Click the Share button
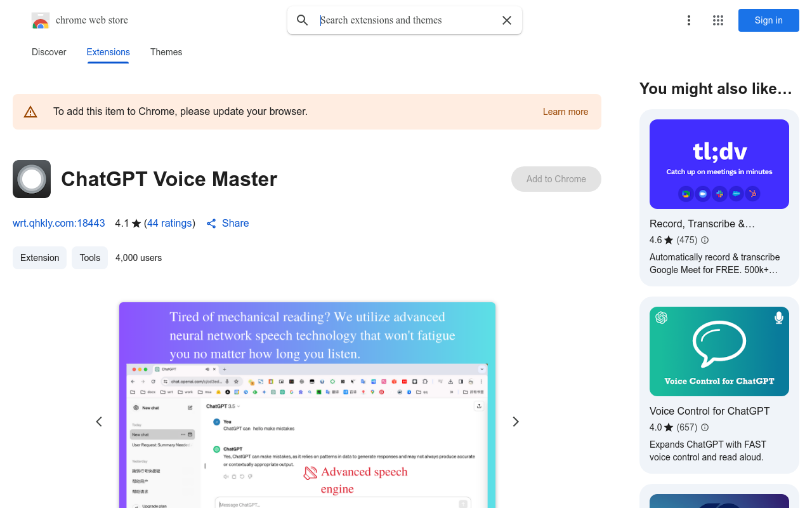812x508 pixels. 228,224
